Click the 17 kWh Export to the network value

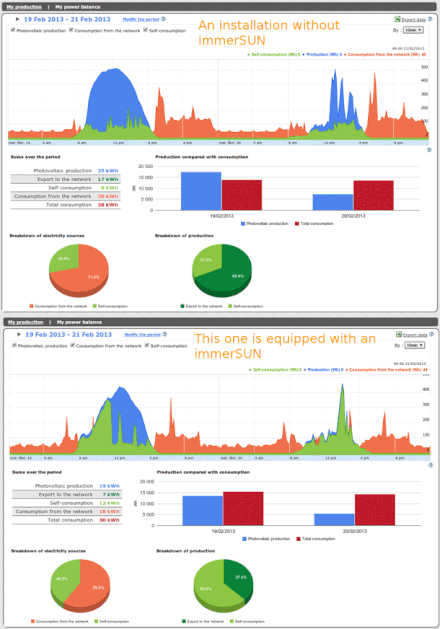click(108, 179)
